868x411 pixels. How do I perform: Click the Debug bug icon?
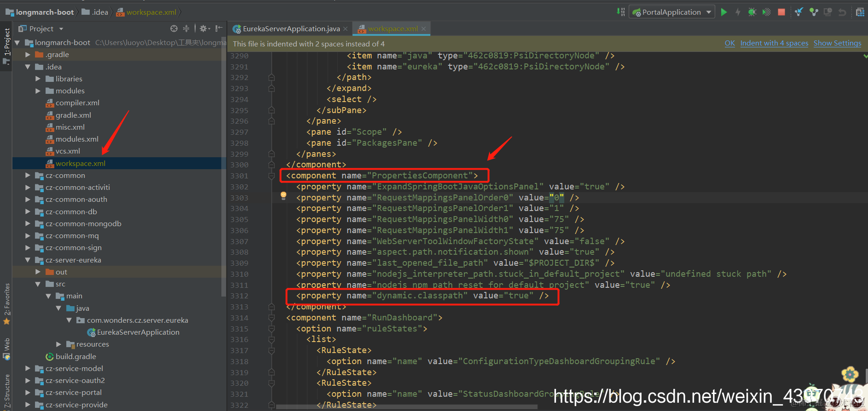pos(752,12)
